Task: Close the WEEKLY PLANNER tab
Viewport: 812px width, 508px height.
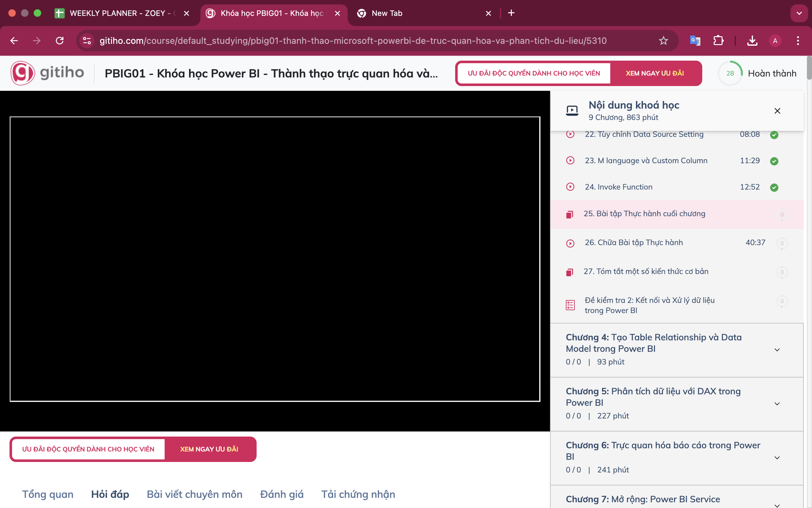Action: (x=187, y=13)
